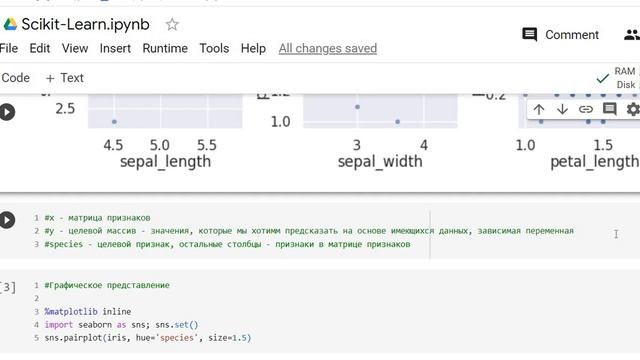
Task: Open the View menu
Action: pyautogui.click(x=75, y=48)
